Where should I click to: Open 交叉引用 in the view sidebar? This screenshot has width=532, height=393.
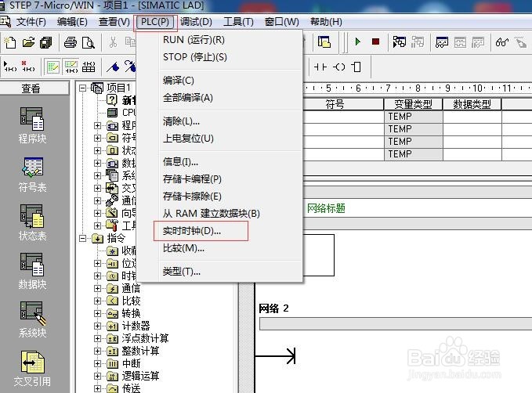point(32,369)
